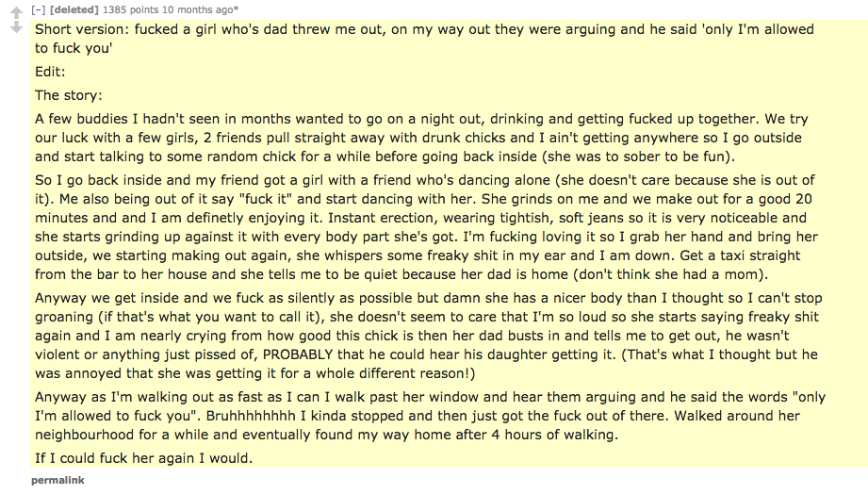Click the phrase "4 hours of walking"

pos(554,435)
